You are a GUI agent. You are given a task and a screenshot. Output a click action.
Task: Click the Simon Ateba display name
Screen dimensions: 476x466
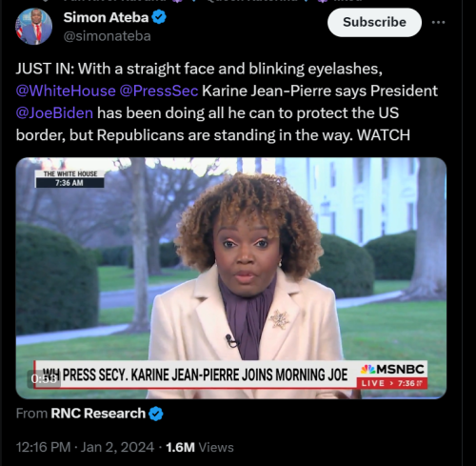pos(106,17)
